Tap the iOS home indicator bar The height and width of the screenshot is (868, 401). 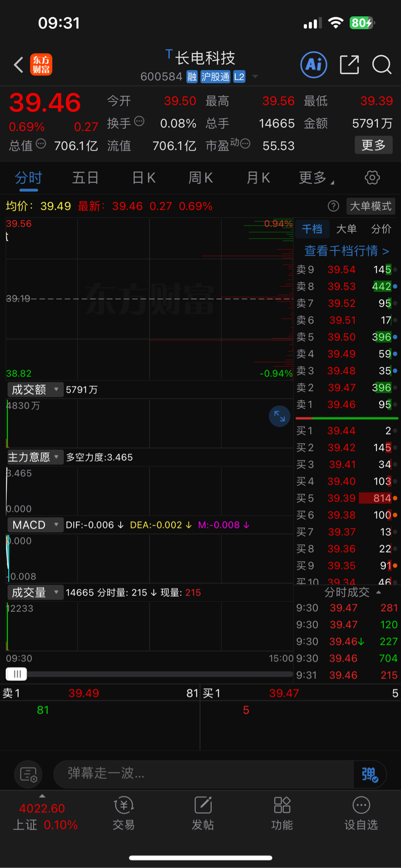200,858
